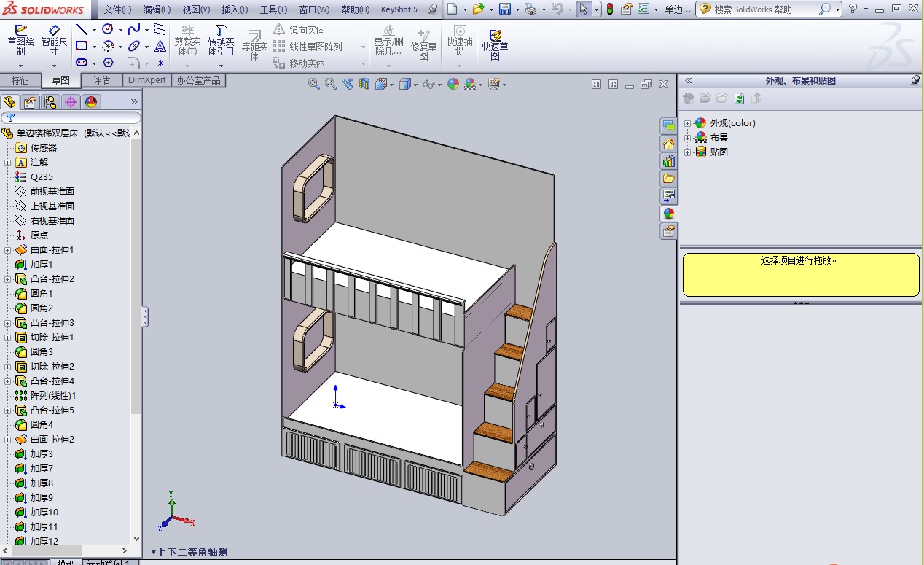The image size is (924, 565).
Task: Click 转换实体引用 convert entities
Action: [x=221, y=41]
